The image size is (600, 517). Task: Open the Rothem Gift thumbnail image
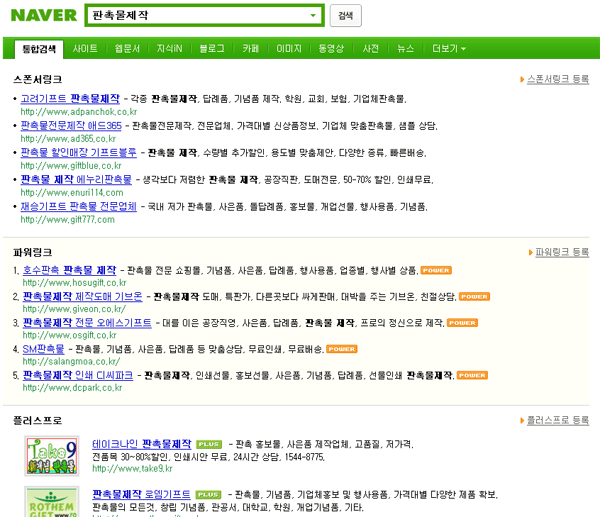[52, 502]
